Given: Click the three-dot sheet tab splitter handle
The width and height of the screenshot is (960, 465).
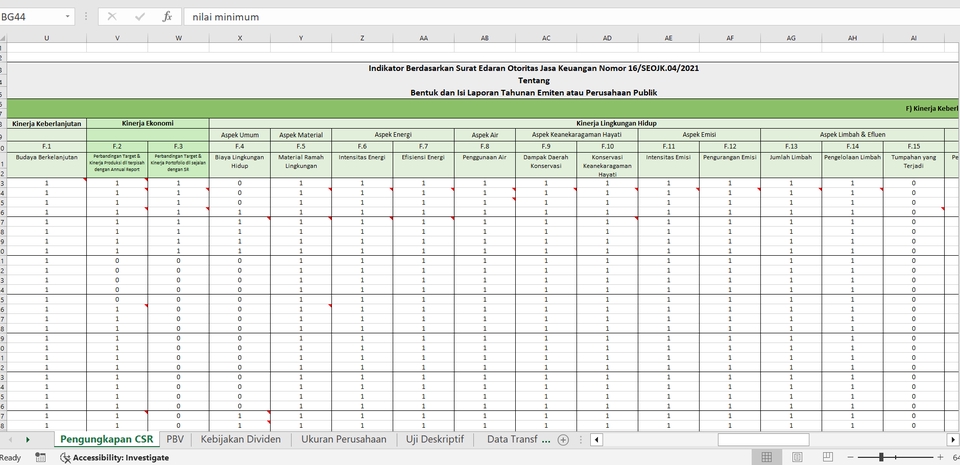Looking at the screenshot, I should [x=580, y=439].
